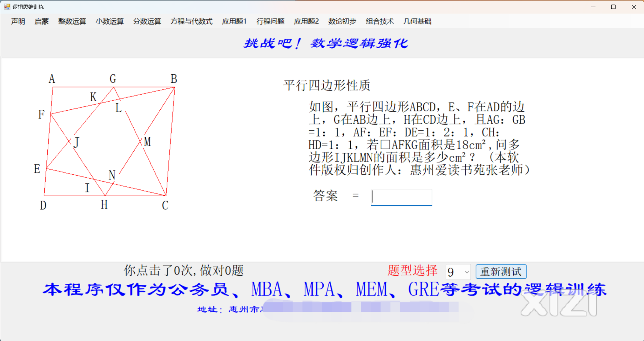Viewport: 644px width, 341px height.
Task: Minimize the 逻辑思维训练 window
Action: [x=593, y=7]
